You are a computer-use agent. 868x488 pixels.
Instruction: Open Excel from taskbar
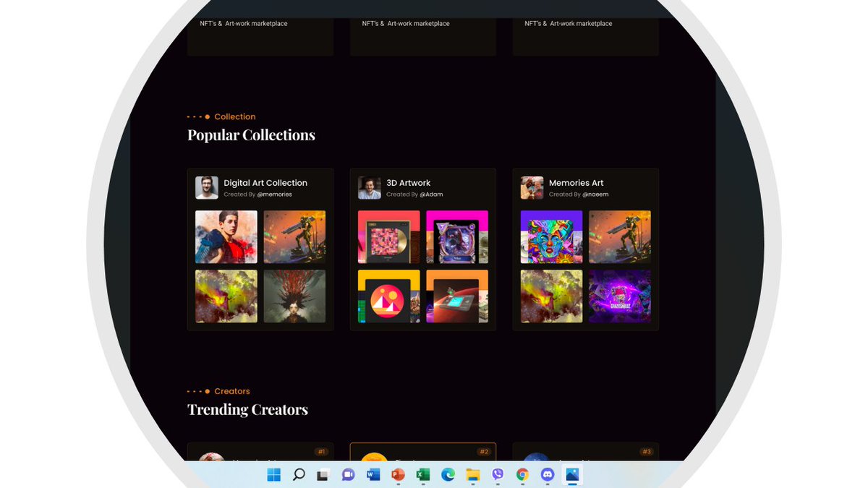[423, 475]
